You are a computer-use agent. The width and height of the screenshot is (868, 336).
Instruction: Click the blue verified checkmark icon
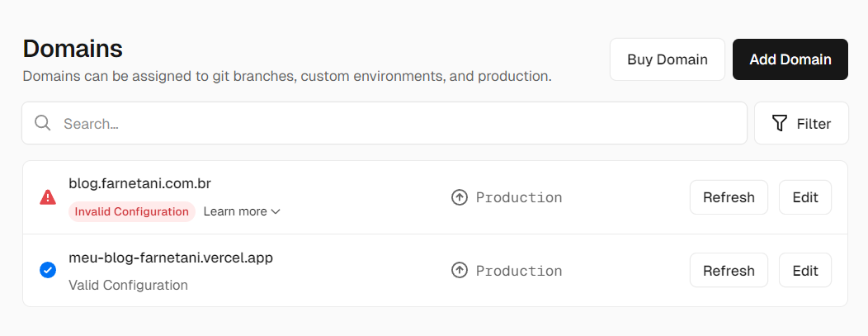point(48,270)
